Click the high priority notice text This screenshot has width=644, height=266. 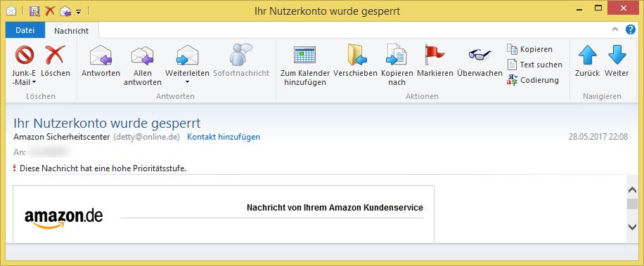(103, 168)
